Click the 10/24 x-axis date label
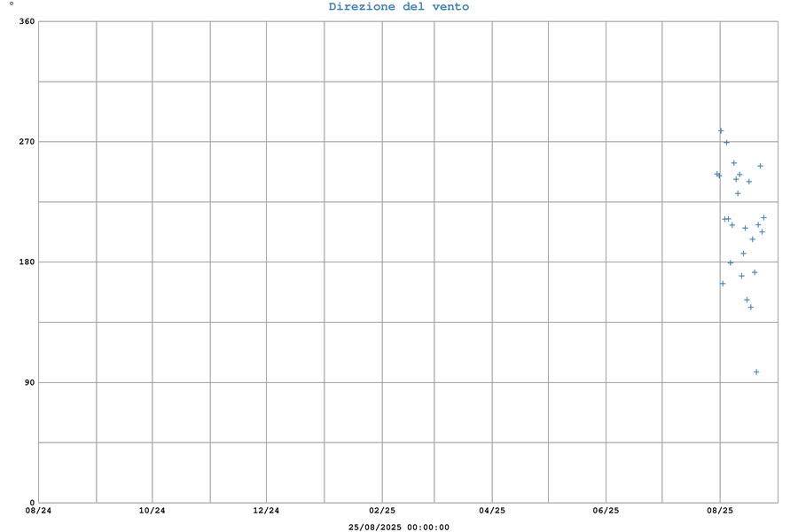The image size is (798, 532). 153,511
